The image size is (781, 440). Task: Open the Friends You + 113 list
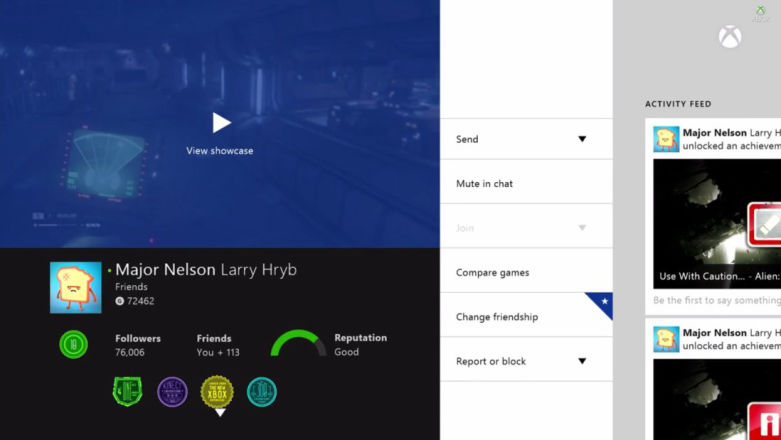pos(218,345)
